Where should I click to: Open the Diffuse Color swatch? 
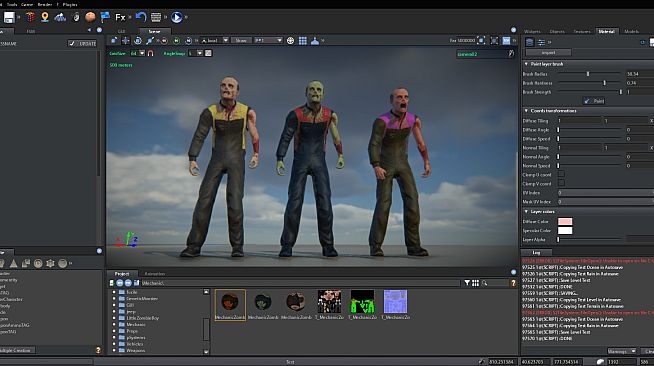tap(565, 221)
